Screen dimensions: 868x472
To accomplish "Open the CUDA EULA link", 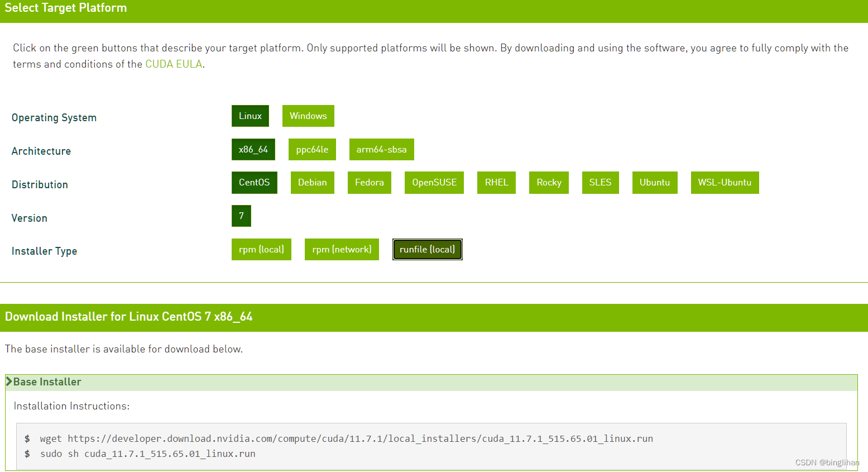I will [x=174, y=64].
